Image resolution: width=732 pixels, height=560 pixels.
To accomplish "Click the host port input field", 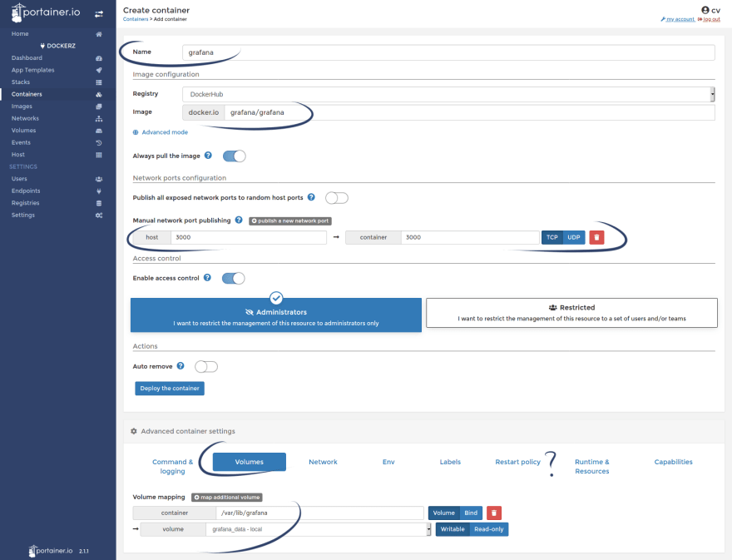I will click(x=249, y=237).
